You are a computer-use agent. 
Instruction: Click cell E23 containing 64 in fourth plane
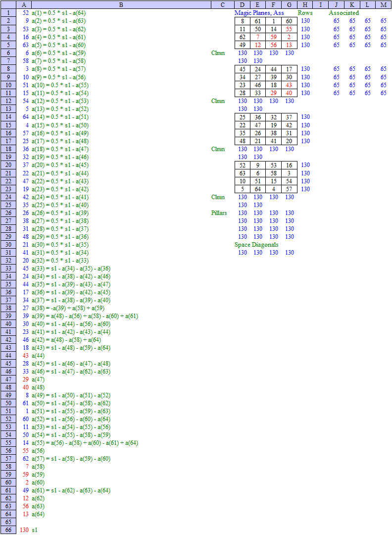(258, 189)
